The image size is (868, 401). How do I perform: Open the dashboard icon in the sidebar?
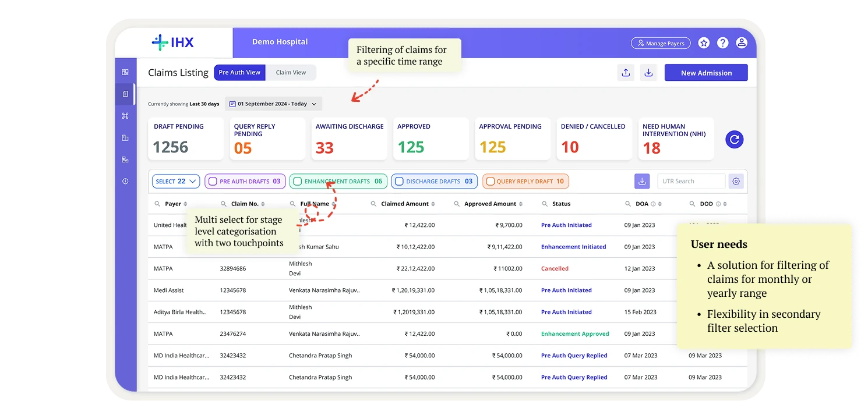point(125,72)
